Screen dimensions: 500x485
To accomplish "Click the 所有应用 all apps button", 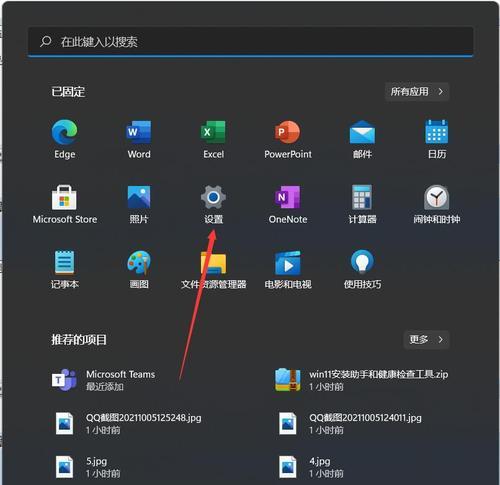I will (x=417, y=91).
